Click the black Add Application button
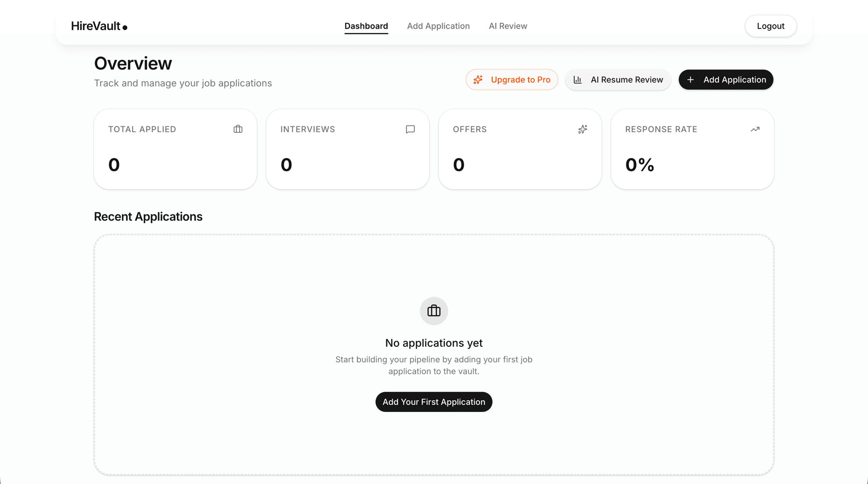This screenshot has height=484, width=868. pyautogui.click(x=726, y=79)
